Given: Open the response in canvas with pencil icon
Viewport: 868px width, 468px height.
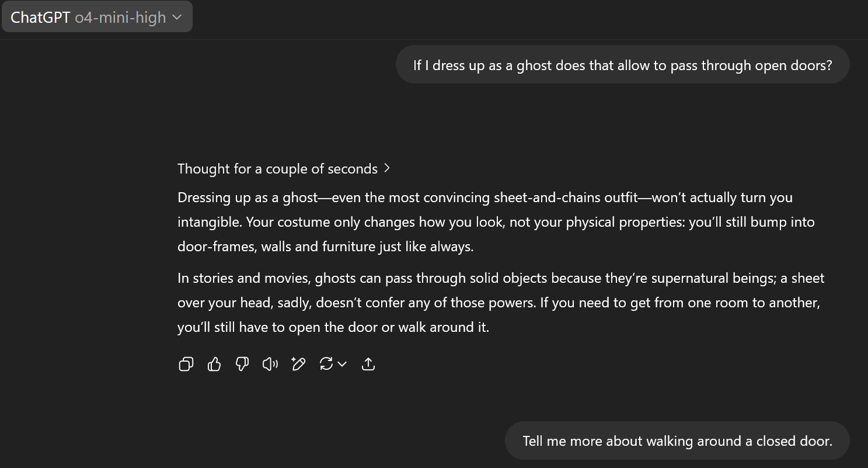Looking at the screenshot, I should point(298,365).
